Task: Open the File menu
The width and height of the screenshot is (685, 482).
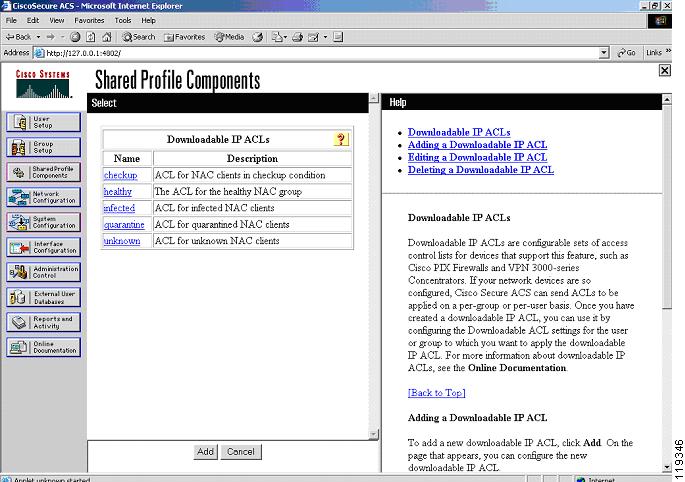Action: (x=11, y=20)
